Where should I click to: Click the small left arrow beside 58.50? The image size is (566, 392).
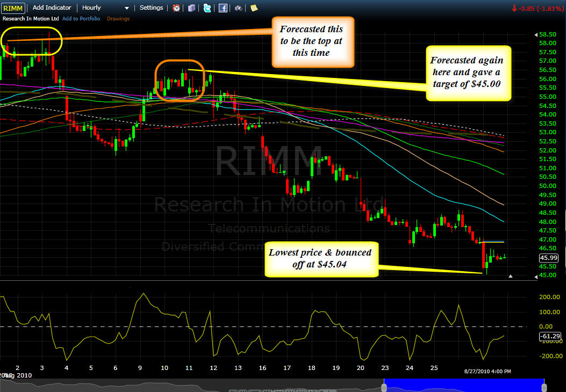[536, 35]
